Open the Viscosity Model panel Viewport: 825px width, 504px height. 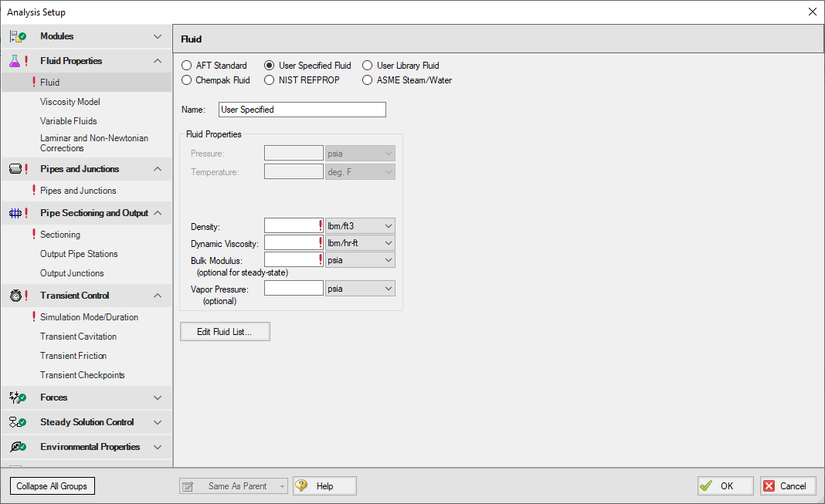70,102
